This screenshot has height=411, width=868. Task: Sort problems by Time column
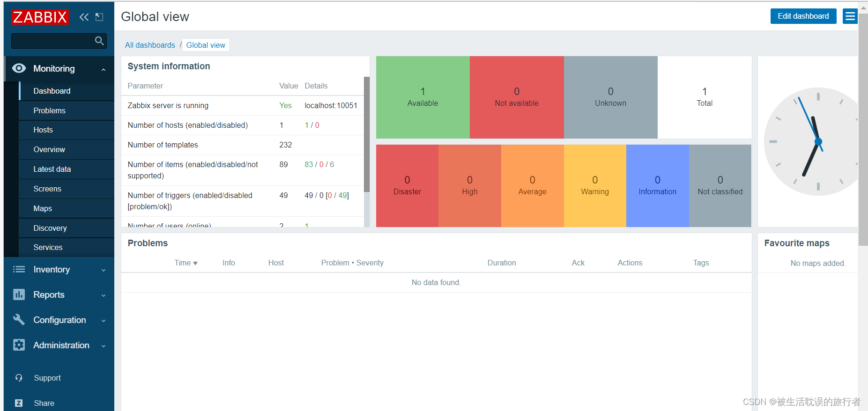(186, 263)
